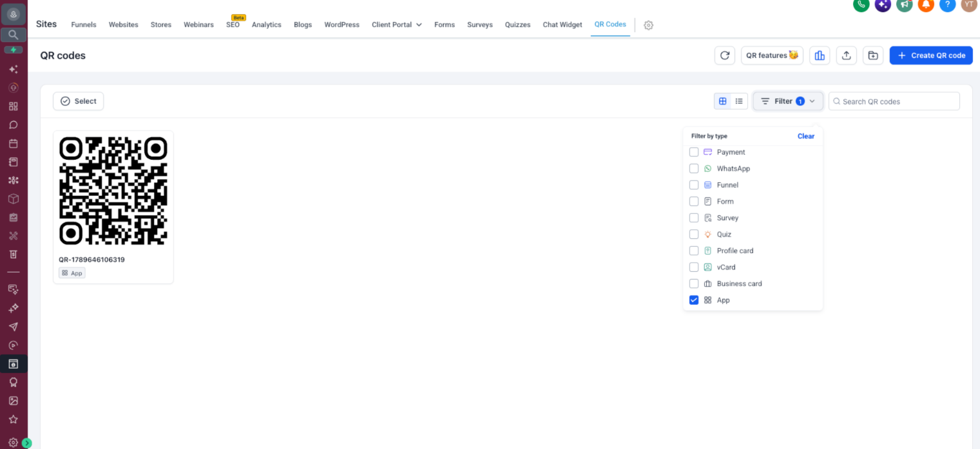Open the notification bell icon
Screen dimensions: 980x449
926,5
